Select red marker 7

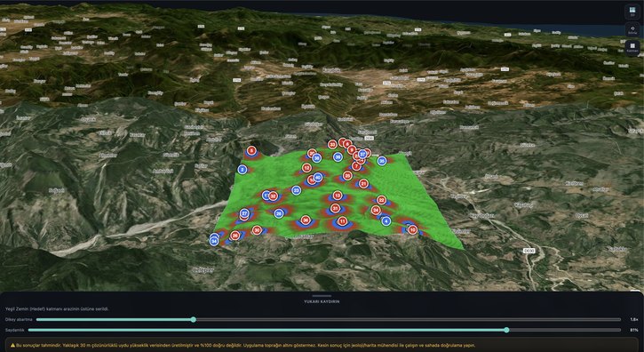pyautogui.click(x=356, y=166)
